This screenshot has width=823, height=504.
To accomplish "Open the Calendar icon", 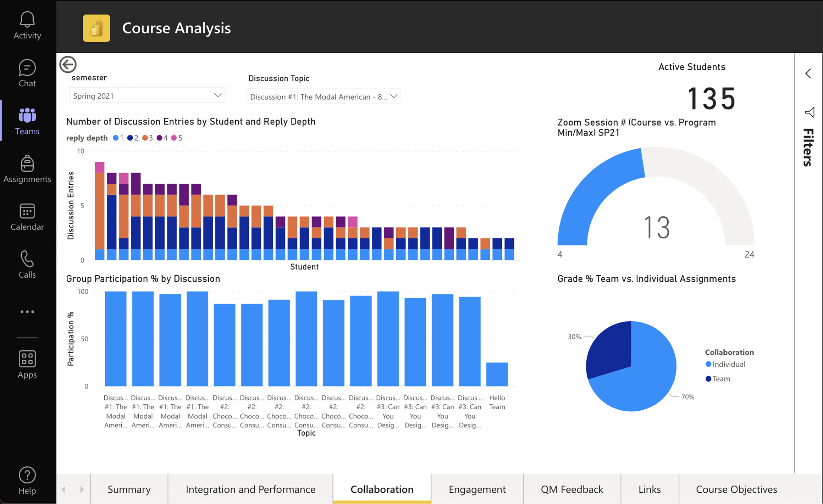I will [x=27, y=211].
